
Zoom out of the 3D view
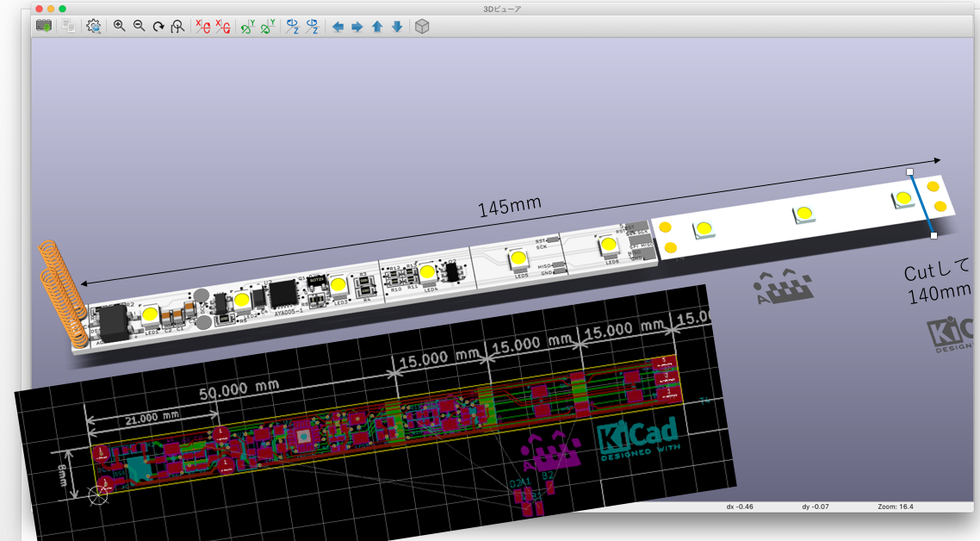click(139, 27)
